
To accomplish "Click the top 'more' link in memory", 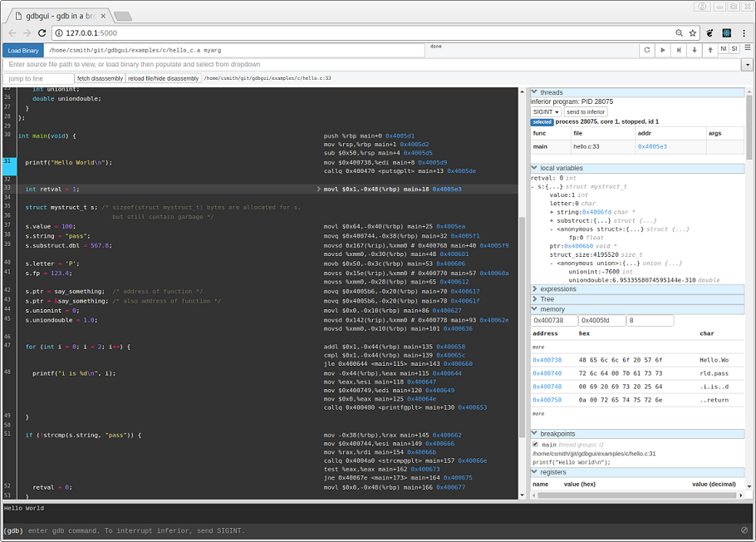I will (538, 347).
